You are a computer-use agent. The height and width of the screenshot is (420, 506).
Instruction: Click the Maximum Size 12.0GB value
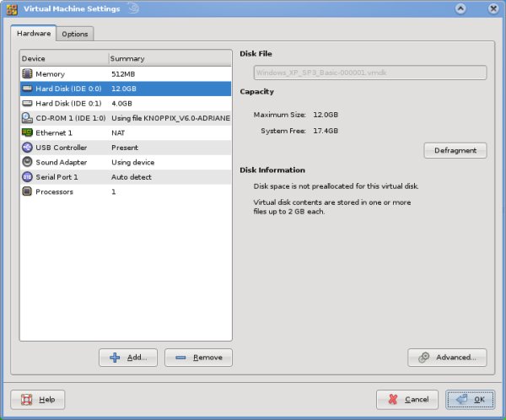[326, 115]
